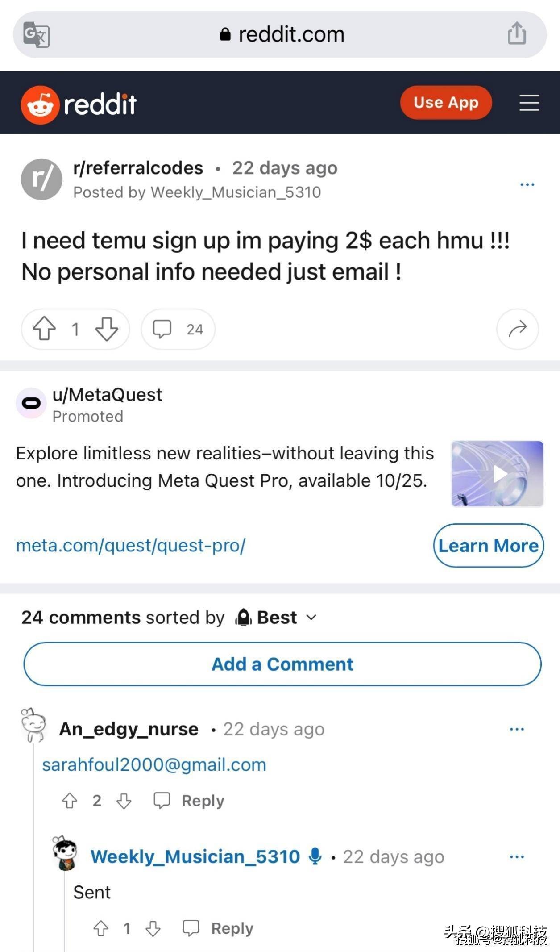Image resolution: width=560 pixels, height=952 pixels.
Task: Click Add a Comment
Action: click(282, 664)
